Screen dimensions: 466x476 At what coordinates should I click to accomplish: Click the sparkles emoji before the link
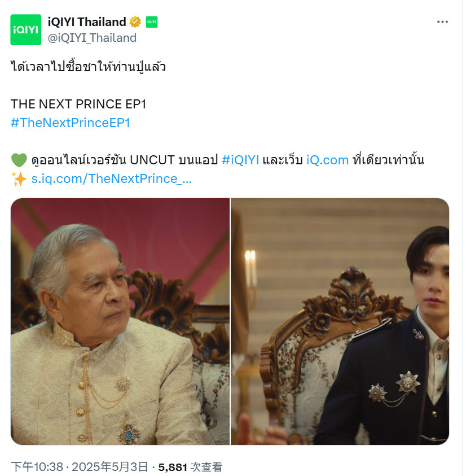point(19,179)
